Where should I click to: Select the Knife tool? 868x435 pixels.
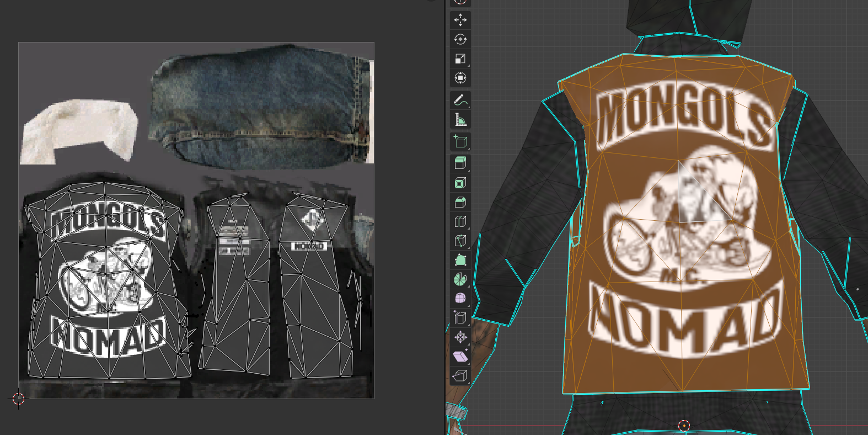460,241
